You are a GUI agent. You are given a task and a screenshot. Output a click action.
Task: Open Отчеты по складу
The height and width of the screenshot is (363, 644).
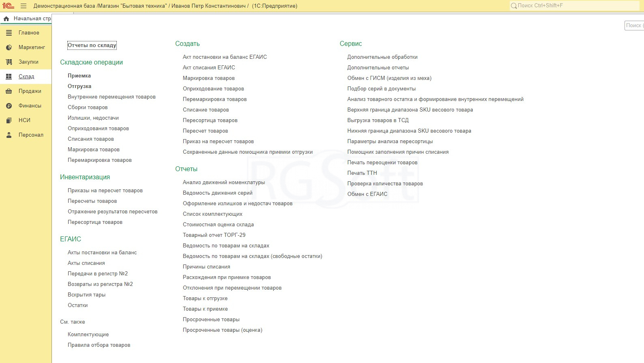(x=92, y=45)
